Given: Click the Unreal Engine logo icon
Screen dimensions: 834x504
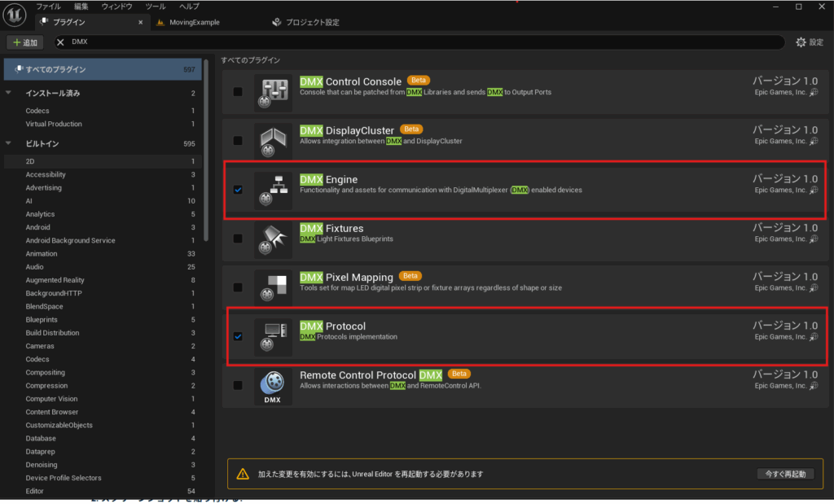Looking at the screenshot, I should tap(15, 15).
